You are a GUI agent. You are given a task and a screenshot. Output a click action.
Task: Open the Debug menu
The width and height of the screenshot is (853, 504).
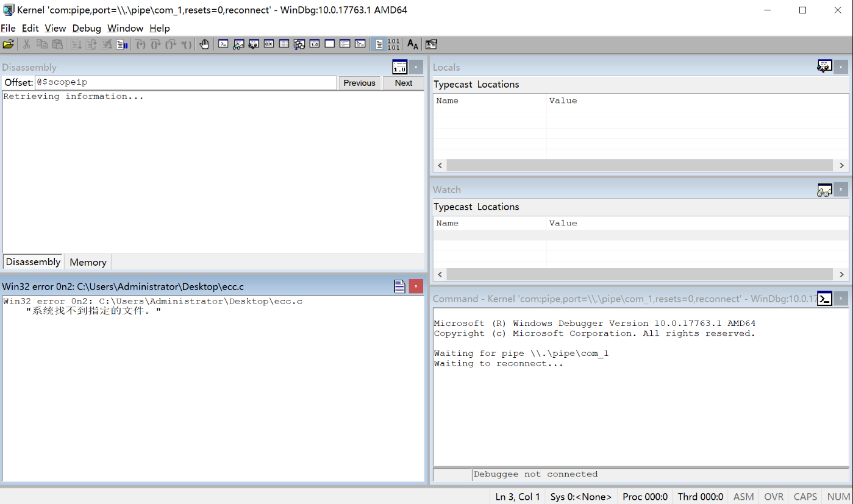pos(87,28)
